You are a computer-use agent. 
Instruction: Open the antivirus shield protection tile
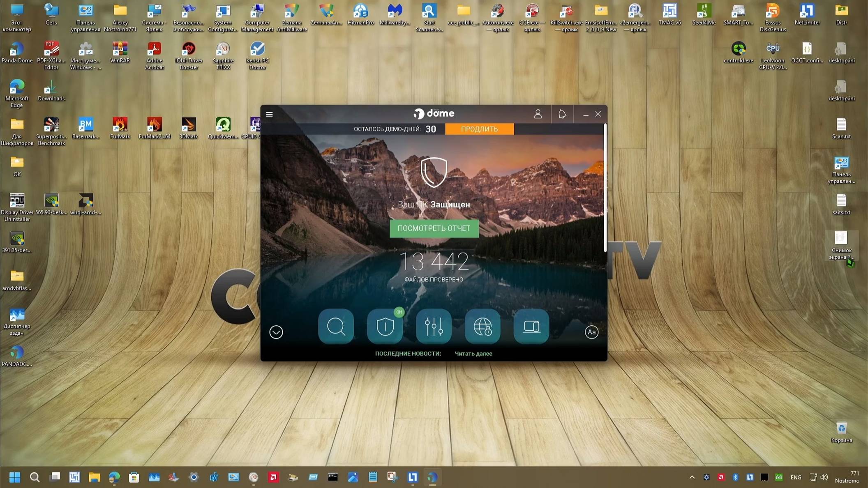click(x=385, y=327)
